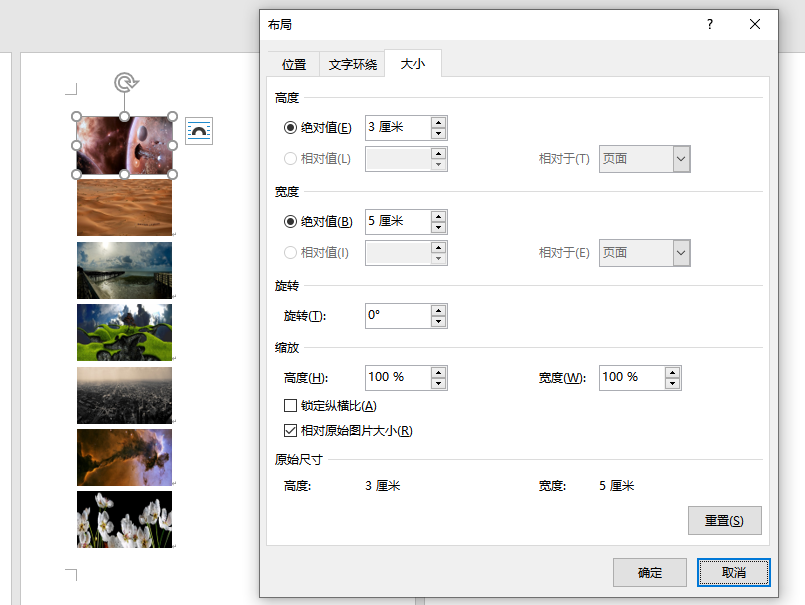
Task: Click the absolute width field showing 5 厘米
Action: [398, 222]
